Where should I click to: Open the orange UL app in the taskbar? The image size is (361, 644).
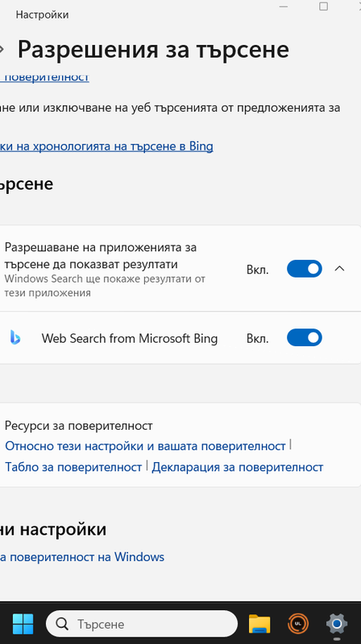click(297, 624)
